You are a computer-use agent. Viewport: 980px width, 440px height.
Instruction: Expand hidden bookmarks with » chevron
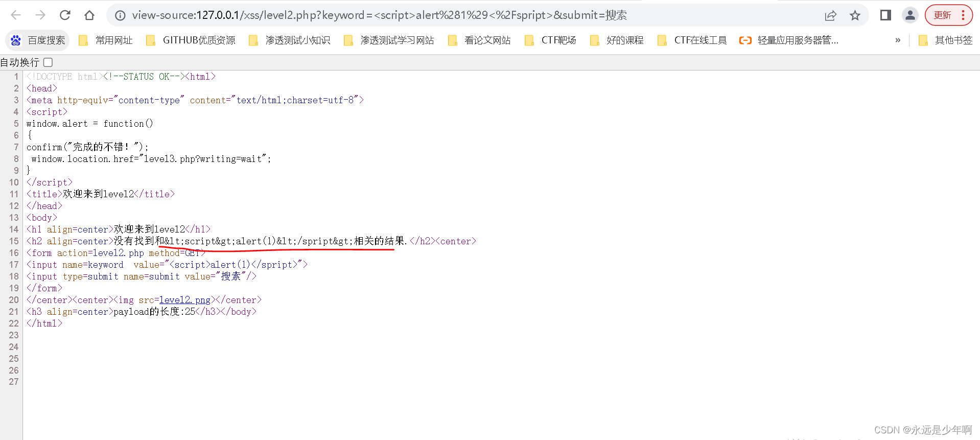(898, 40)
